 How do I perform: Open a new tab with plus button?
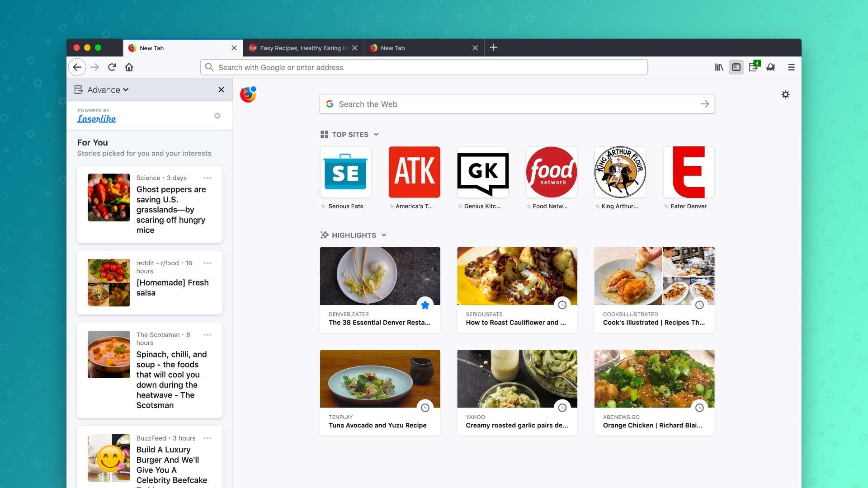click(x=494, y=47)
